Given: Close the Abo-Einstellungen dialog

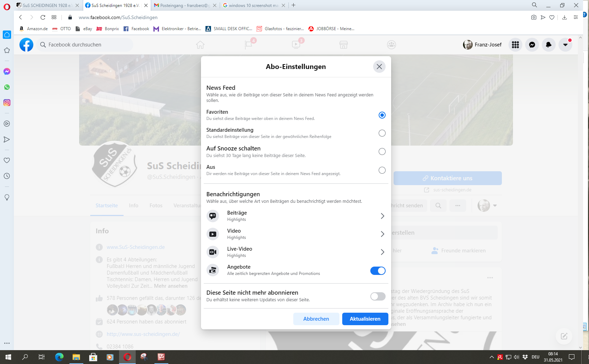Looking at the screenshot, I should (x=379, y=67).
